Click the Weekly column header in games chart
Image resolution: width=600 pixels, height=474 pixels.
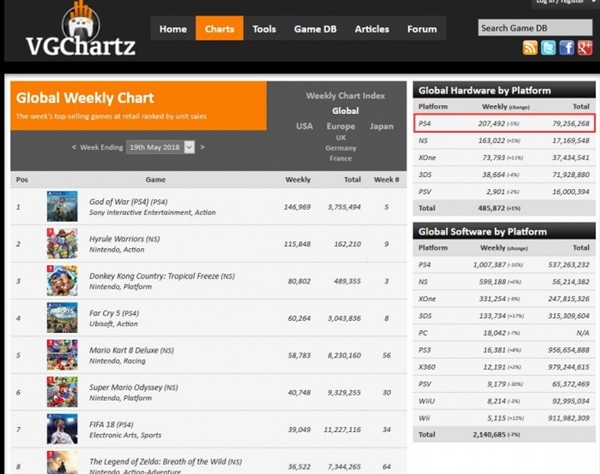(x=298, y=179)
